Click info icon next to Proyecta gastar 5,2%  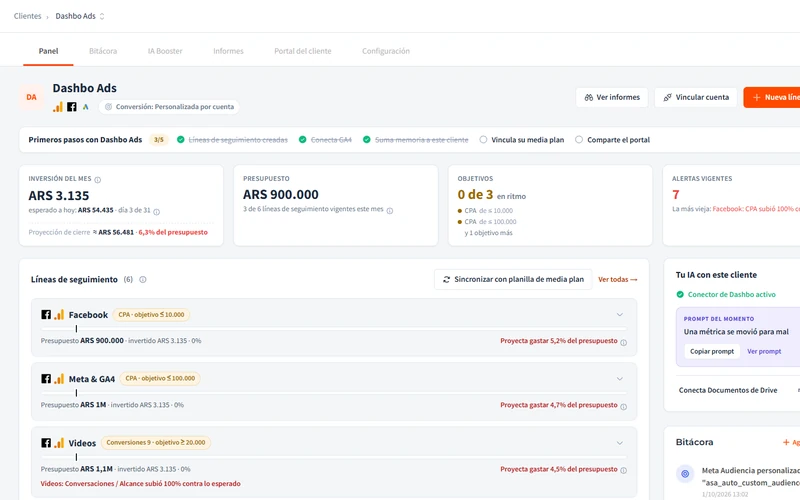pyautogui.click(x=623, y=343)
